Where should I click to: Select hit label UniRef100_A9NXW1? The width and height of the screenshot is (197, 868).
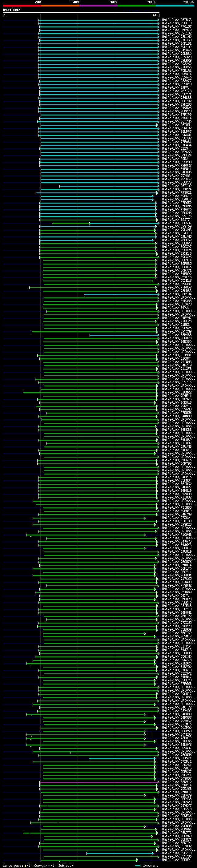click(176, 135)
